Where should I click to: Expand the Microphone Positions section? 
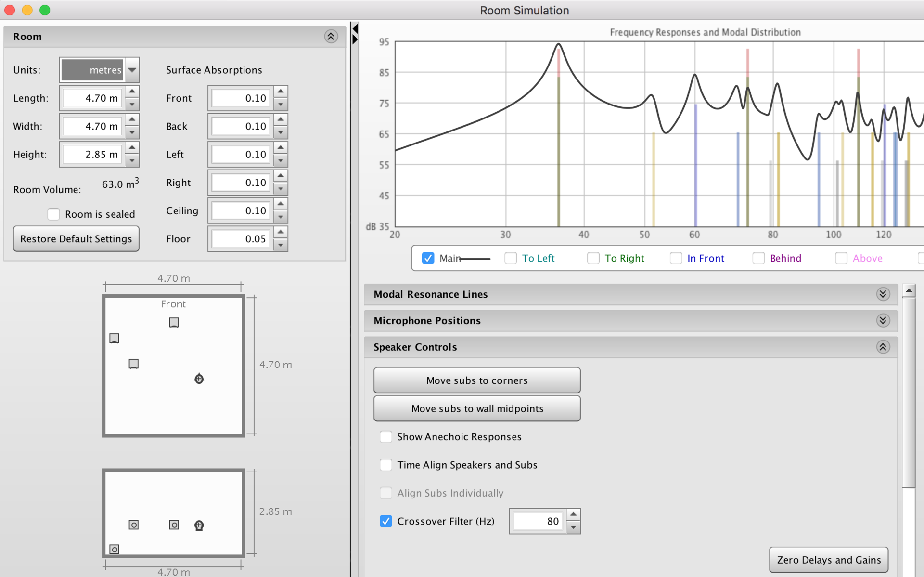coord(883,321)
